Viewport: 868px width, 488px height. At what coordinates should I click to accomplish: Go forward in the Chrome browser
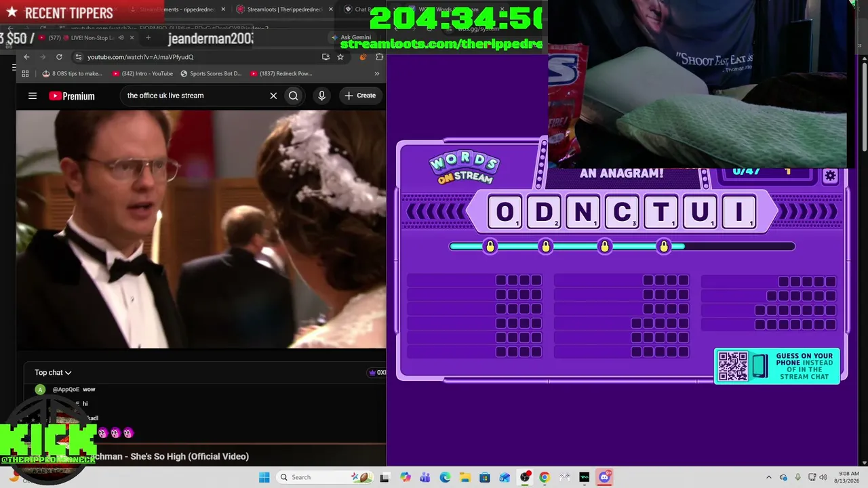tap(43, 57)
